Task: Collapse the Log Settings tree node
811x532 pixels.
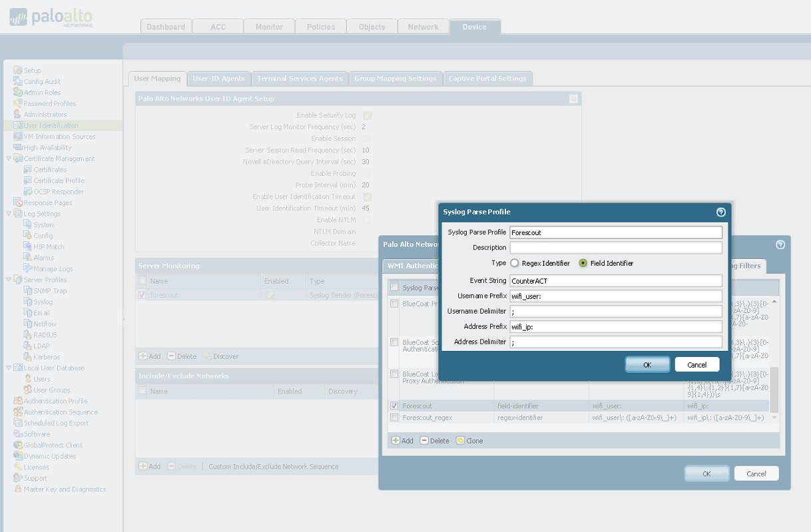Action: tap(9, 214)
